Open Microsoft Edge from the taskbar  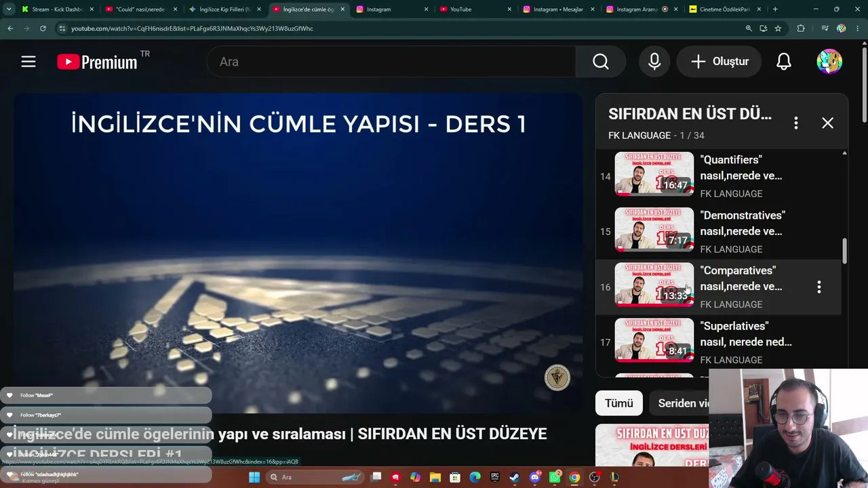click(x=475, y=477)
